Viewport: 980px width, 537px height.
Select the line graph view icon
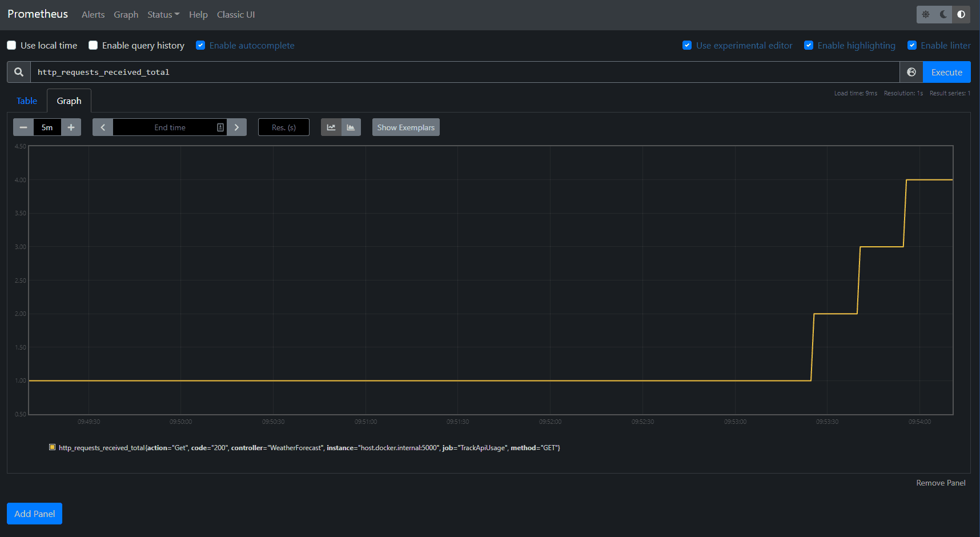coord(331,127)
